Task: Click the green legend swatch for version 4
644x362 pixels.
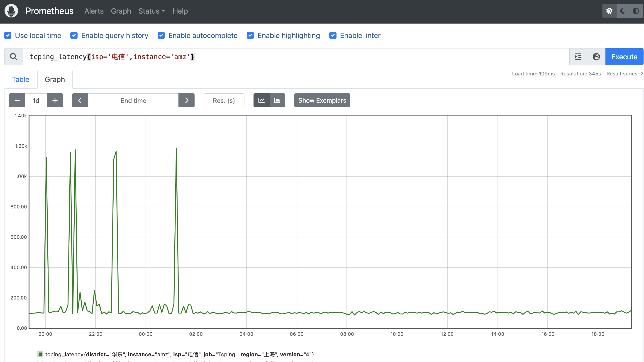Action: pyautogui.click(x=40, y=354)
